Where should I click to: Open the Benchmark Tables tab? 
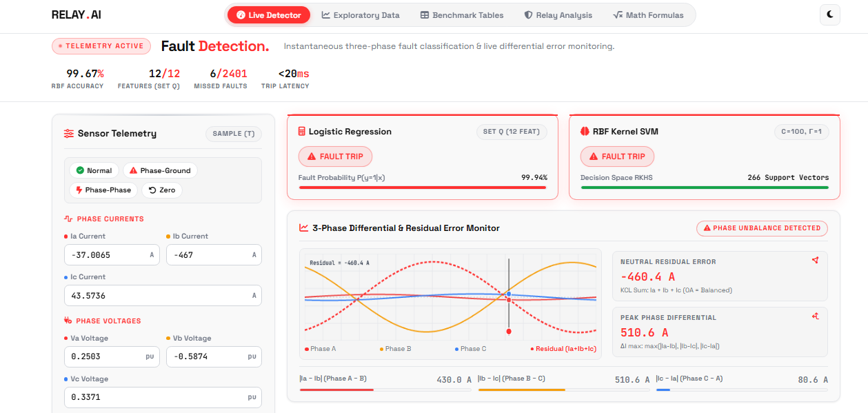pos(462,14)
